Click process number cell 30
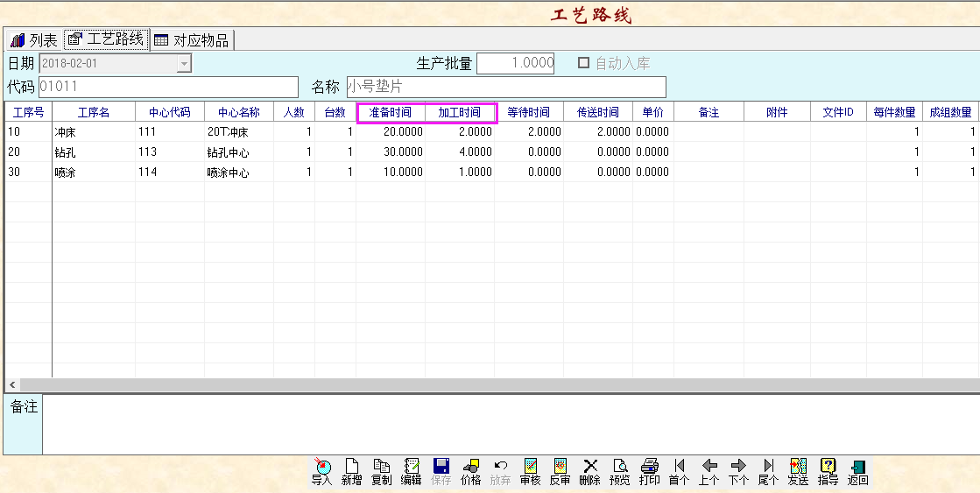The height and width of the screenshot is (493, 980). click(x=28, y=172)
